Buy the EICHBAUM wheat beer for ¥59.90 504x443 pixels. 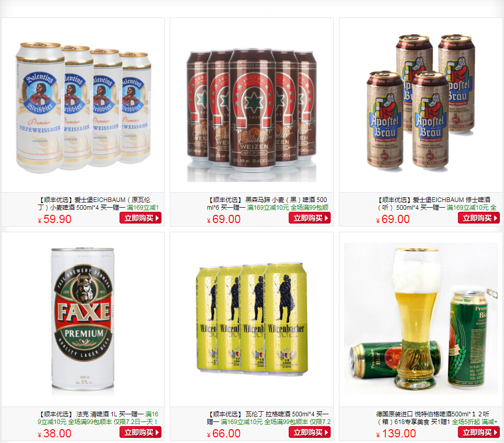point(140,218)
